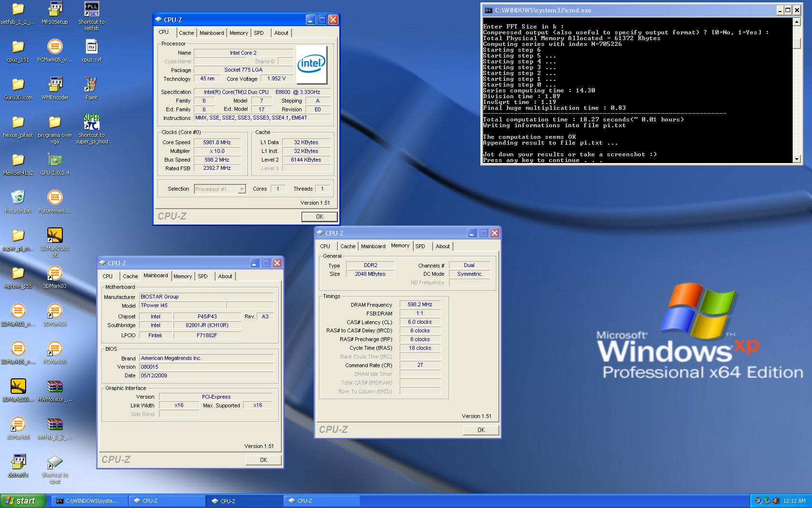Select SPD tab in the Memory CPU-Z window
The width and height of the screenshot is (812, 508).
click(420, 246)
